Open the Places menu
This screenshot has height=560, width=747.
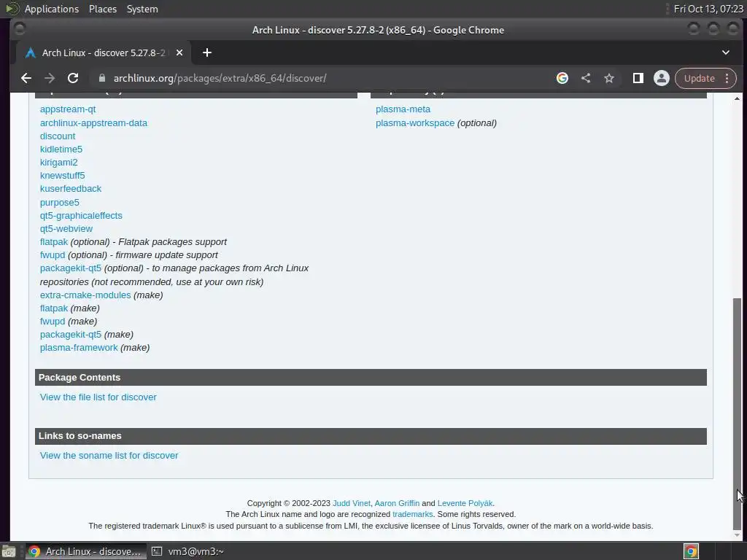tap(102, 9)
